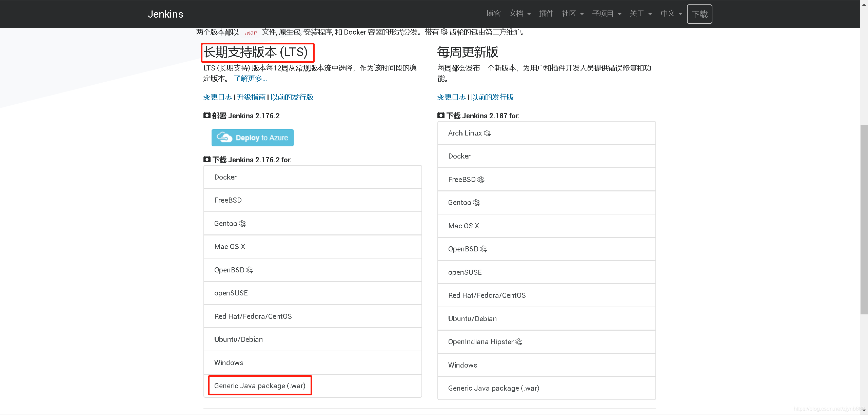Viewport: 868px width, 415px height.
Task: Click gear icon beside weekly OpenBSD
Action: pyautogui.click(x=484, y=249)
